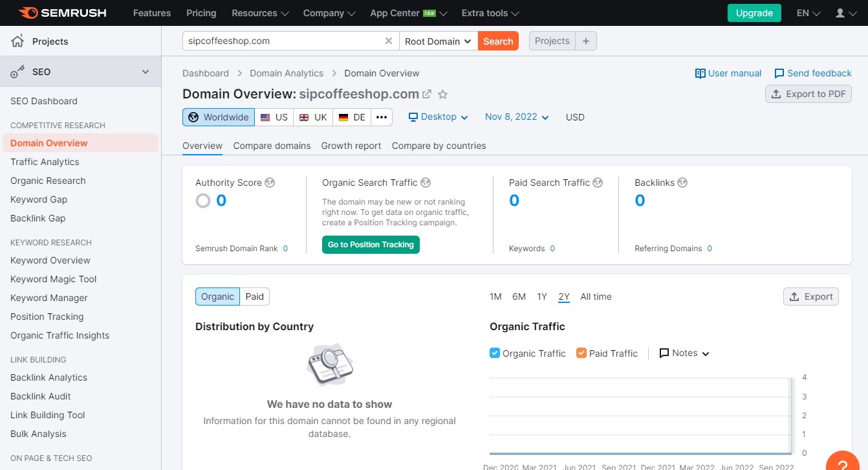Open Features in top navigation
Image resolution: width=868 pixels, height=470 pixels.
(151, 13)
